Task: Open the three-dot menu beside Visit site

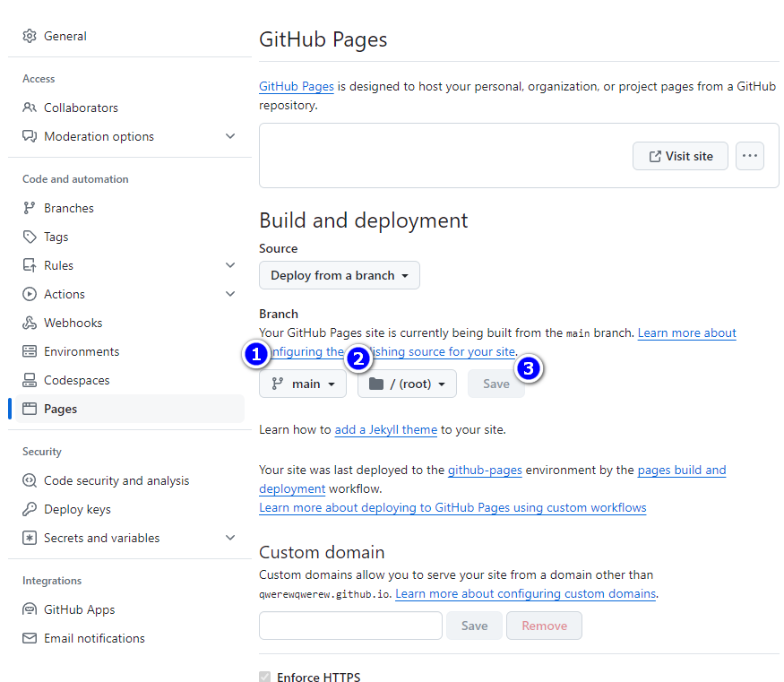Action: tap(750, 156)
